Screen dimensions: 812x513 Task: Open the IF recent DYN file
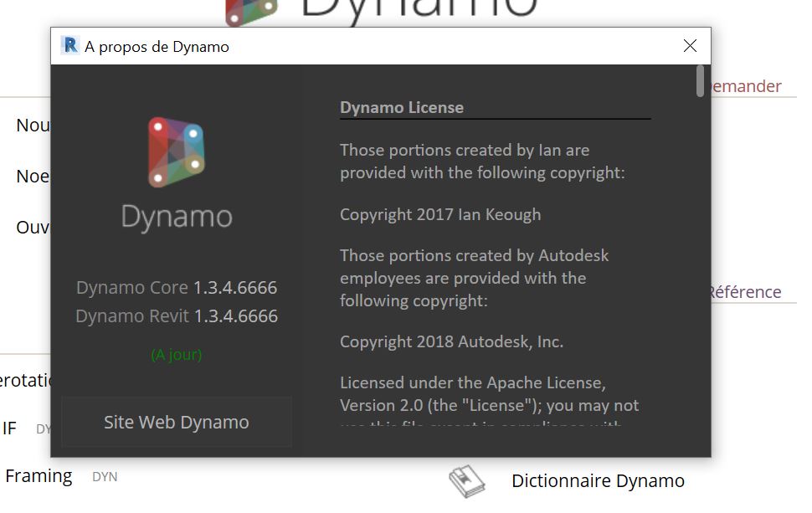click(10, 428)
